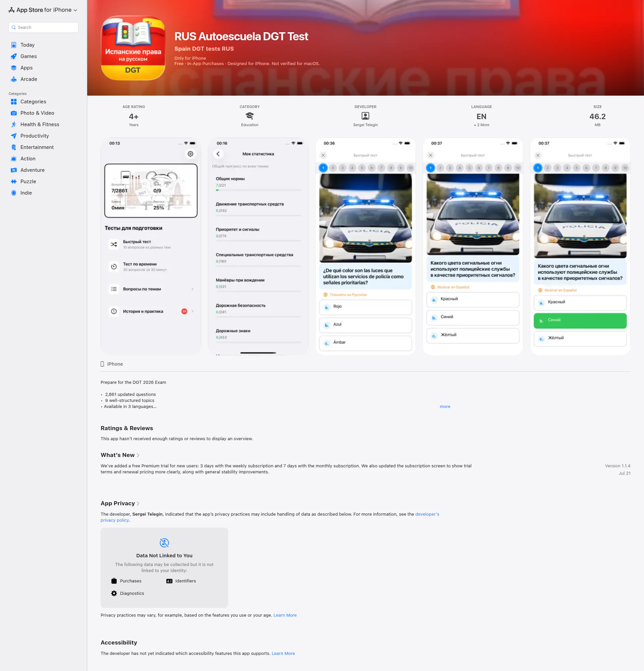Select the Adventure category icon
The width and height of the screenshot is (644, 671).
coord(14,170)
